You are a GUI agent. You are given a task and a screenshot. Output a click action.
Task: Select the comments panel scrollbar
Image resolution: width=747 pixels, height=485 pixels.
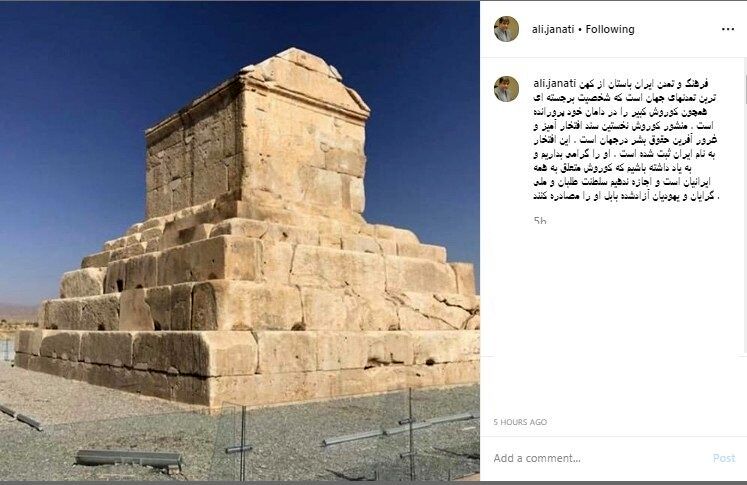[x=745, y=207]
